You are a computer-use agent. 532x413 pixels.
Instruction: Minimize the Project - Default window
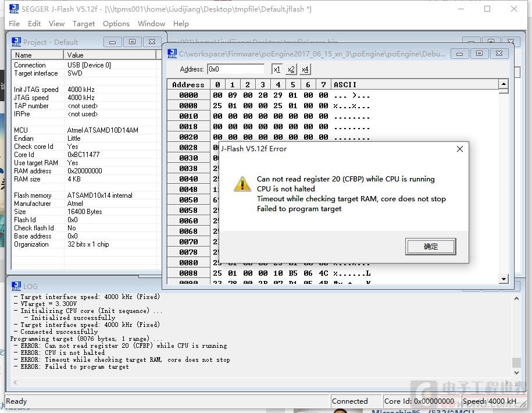(x=112, y=42)
